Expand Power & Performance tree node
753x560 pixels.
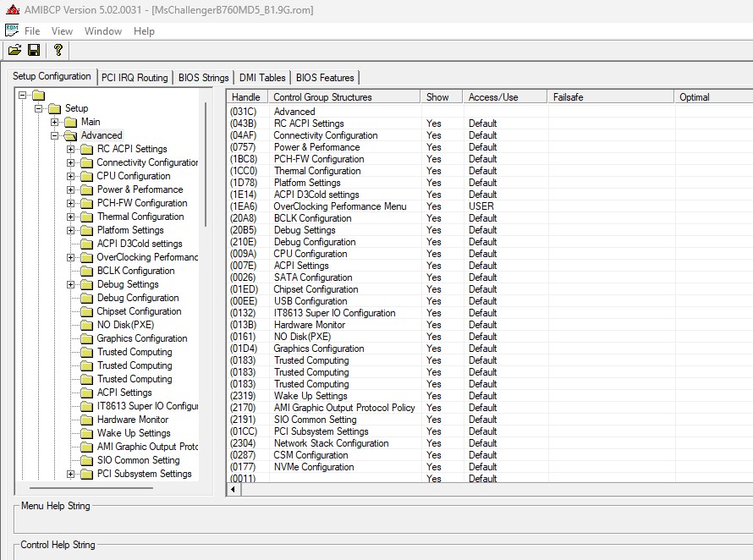[70, 189]
